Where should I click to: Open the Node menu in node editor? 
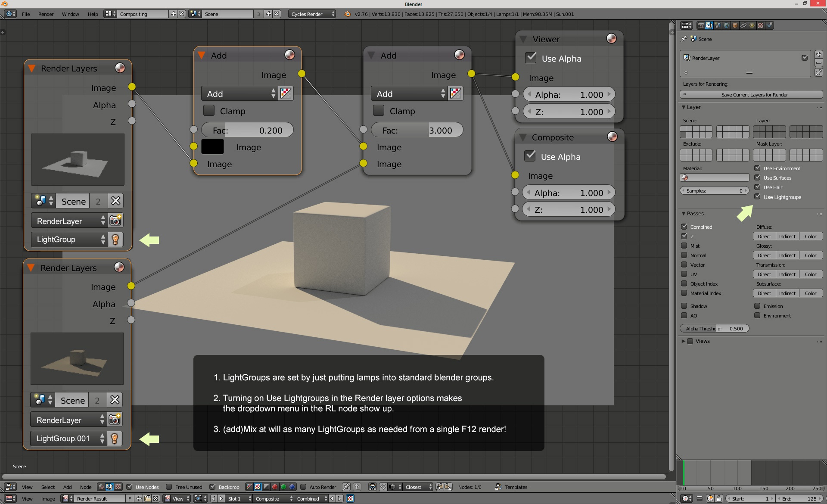coord(85,487)
